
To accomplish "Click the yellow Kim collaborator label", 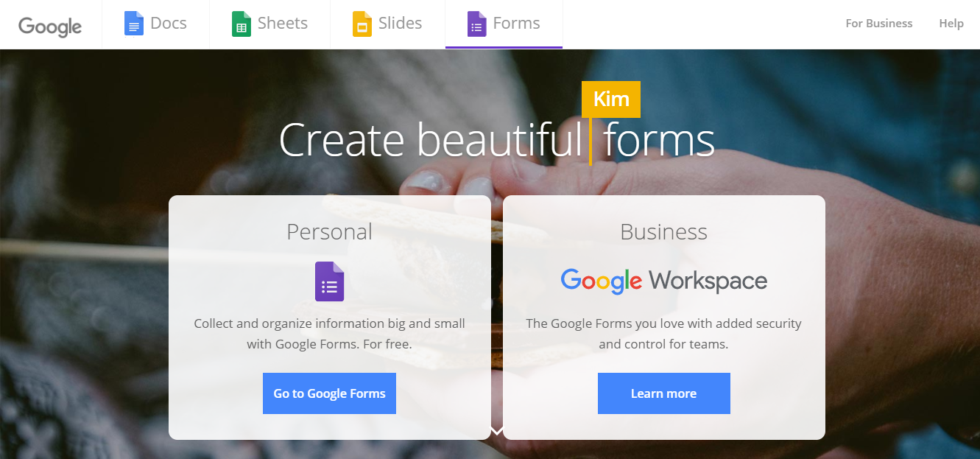I will pos(610,99).
